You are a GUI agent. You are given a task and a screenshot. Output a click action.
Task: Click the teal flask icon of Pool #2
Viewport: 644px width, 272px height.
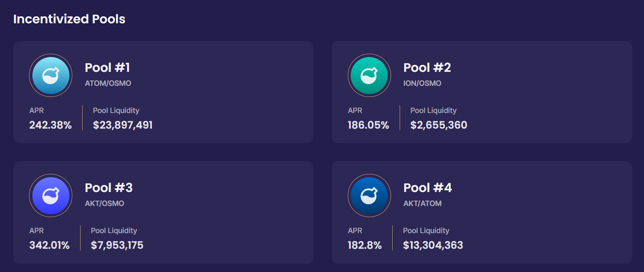coord(369,76)
